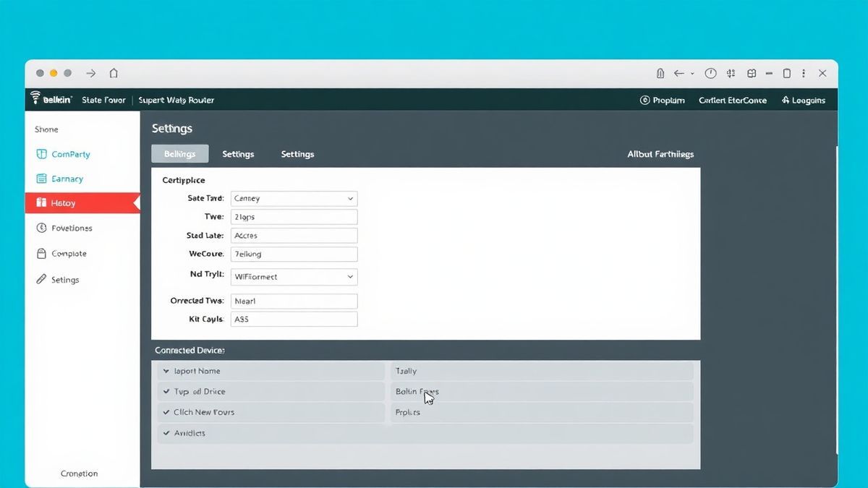Image resolution: width=868 pixels, height=488 pixels.
Task: Switch to the last Settings tab
Action: [297, 154]
